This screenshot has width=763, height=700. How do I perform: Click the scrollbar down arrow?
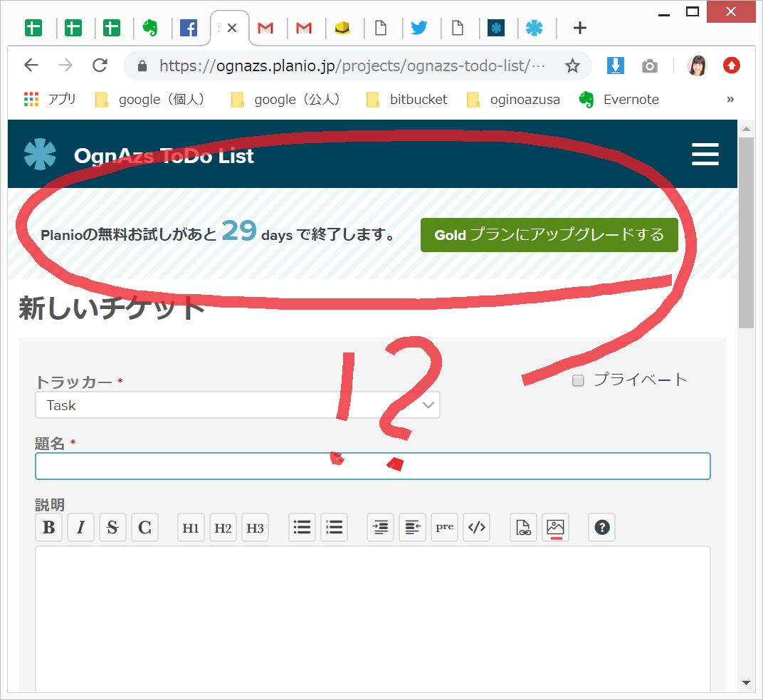(746, 683)
